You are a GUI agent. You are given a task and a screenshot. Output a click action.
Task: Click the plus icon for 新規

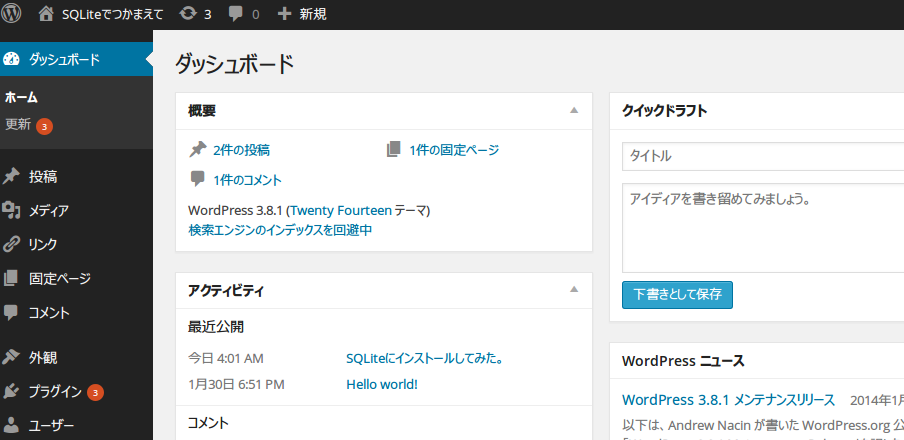[x=285, y=14]
